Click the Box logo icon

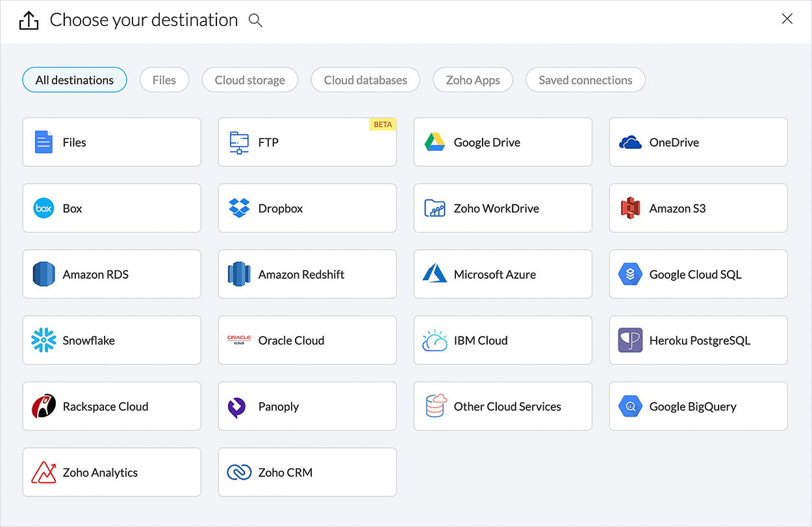(x=44, y=208)
